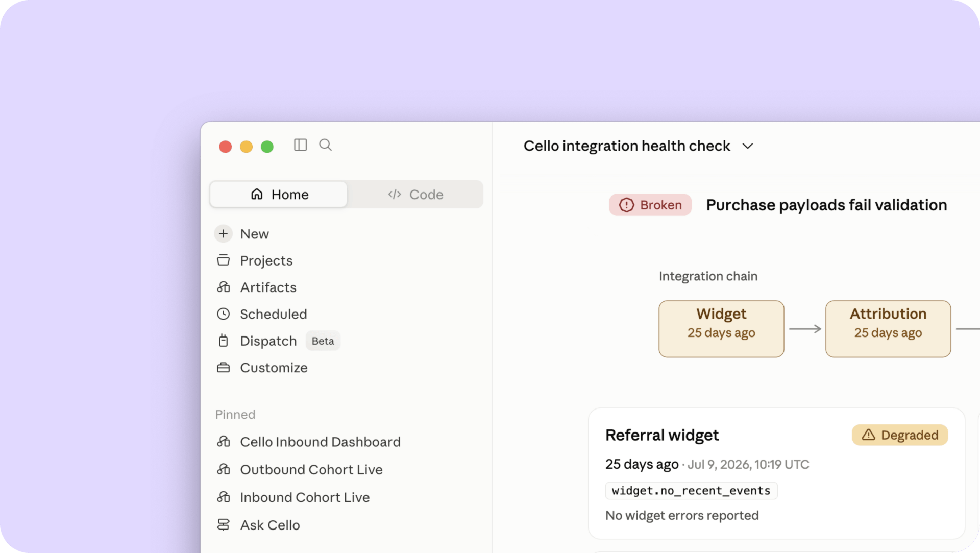Click the Outbound Cohort Live artifact icon
980x553 pixels.
point(223,469)
